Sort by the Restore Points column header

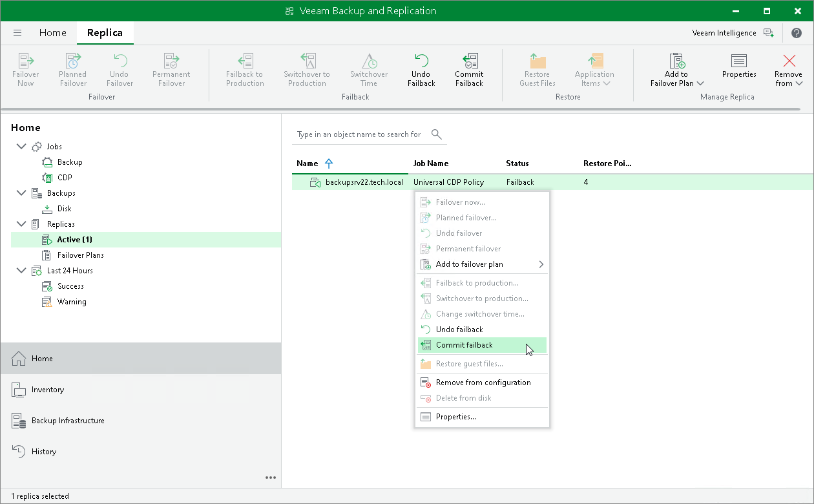pos(607,163)
